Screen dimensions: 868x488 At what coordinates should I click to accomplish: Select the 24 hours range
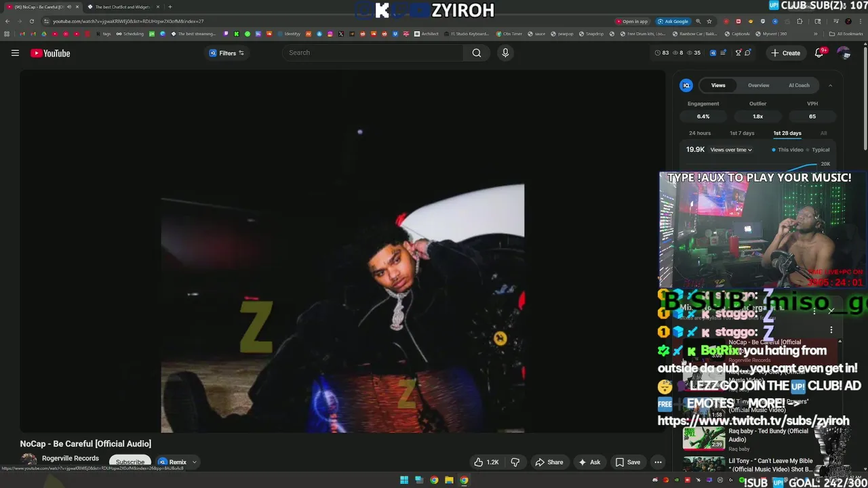700,134
